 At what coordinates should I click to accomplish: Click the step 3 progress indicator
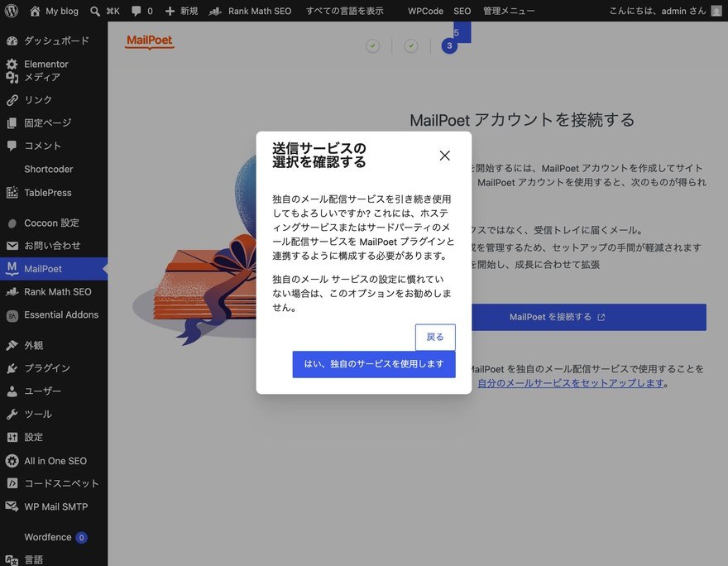(x=449, y=46)
